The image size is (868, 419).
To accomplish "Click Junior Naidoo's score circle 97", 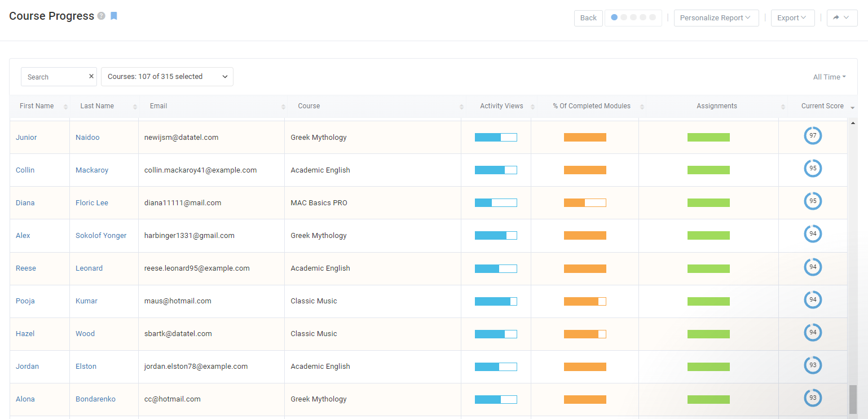I will tap(813, 136).
